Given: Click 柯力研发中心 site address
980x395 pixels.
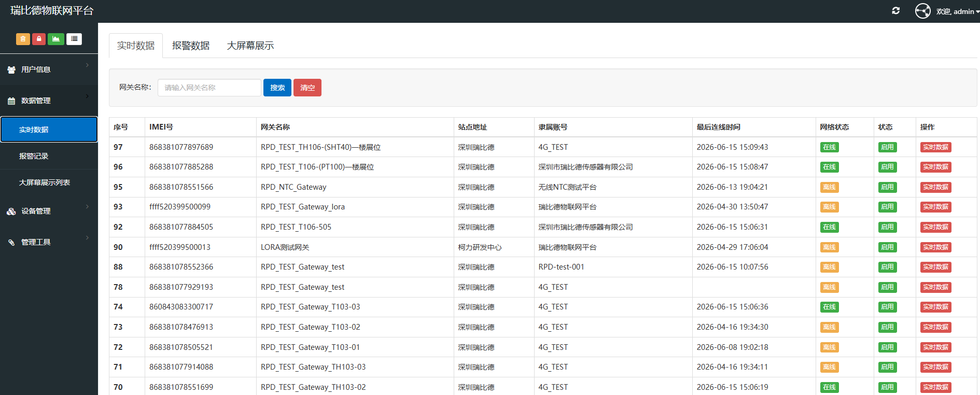Looking at the screenshot, I should [x=480, y=247].
